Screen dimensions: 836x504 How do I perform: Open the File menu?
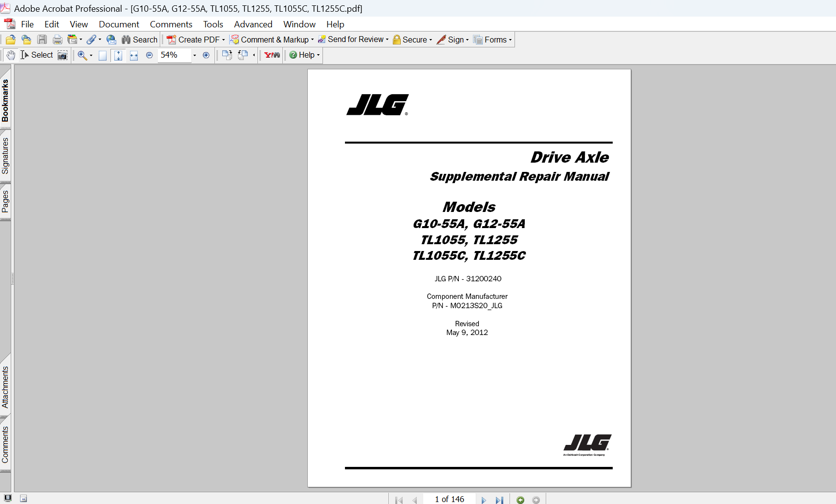point(27,24)
